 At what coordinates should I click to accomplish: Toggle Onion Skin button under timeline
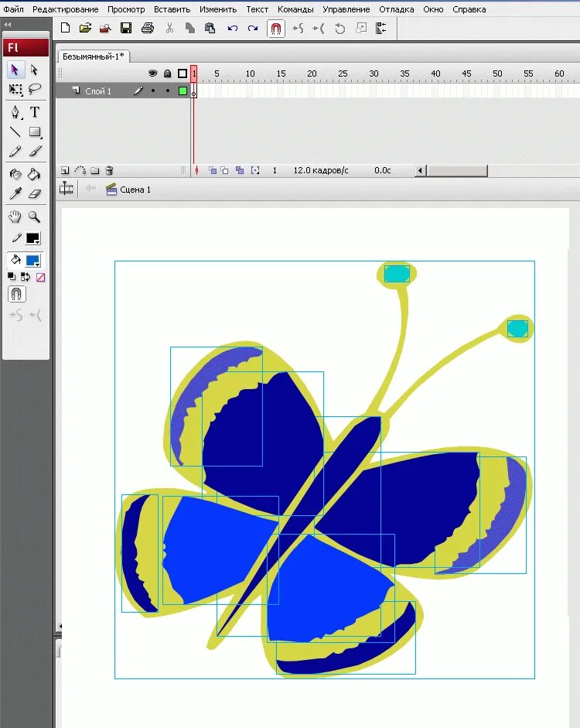213,170
